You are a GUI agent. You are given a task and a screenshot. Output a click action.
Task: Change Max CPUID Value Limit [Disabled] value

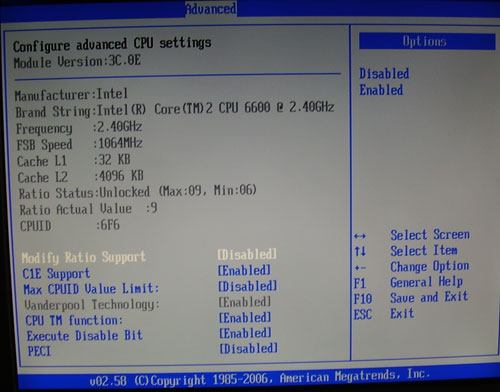pos(248,286)
